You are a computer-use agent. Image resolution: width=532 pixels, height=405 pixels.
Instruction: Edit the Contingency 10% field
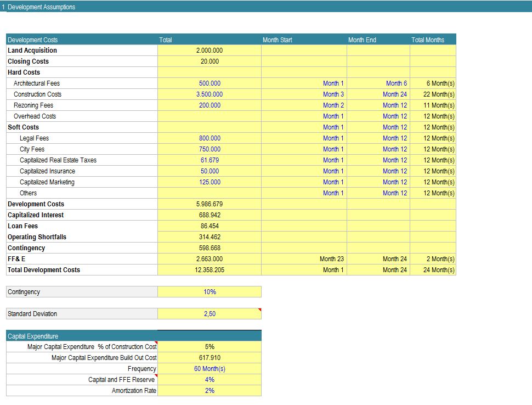coord(210,291)
